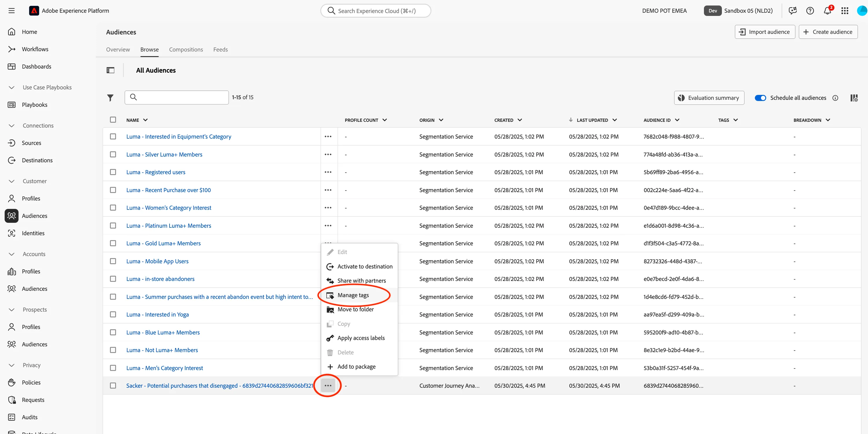Screen dimensions: 868x434
Task: Select the Sacker audience row checkbox
Action: click(113, 385)
